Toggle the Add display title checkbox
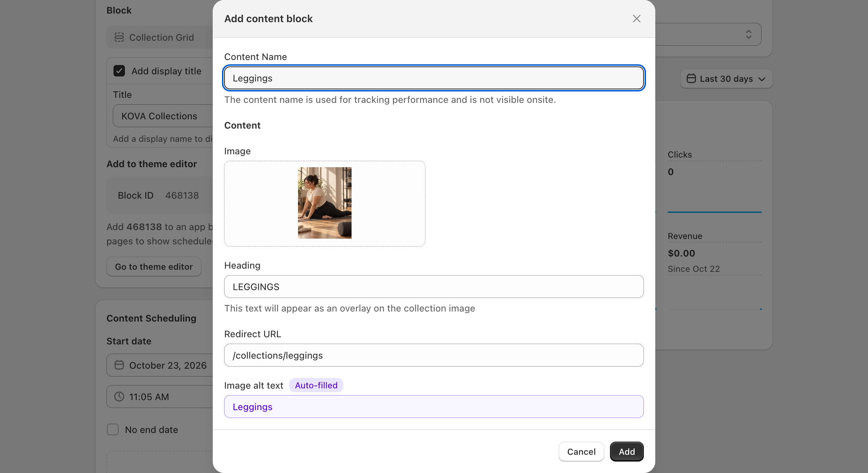868x473 pixels. (119, 71)
